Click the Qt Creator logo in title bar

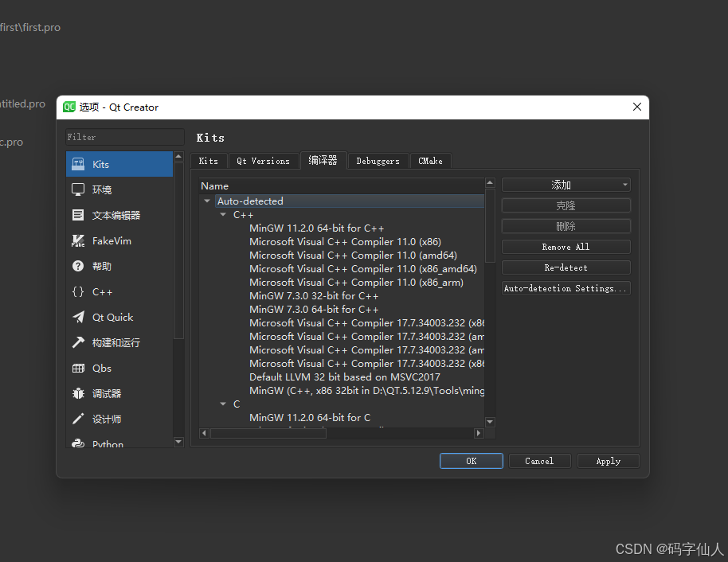[x=69, y=107]
